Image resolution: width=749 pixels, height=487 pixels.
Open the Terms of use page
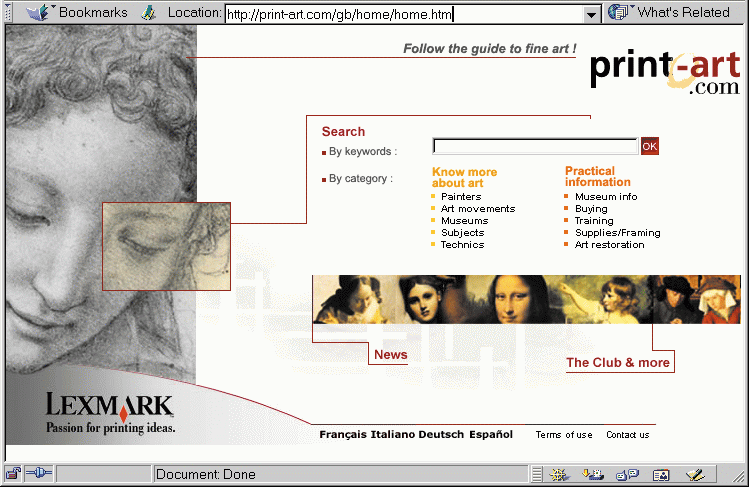[564, 434]
